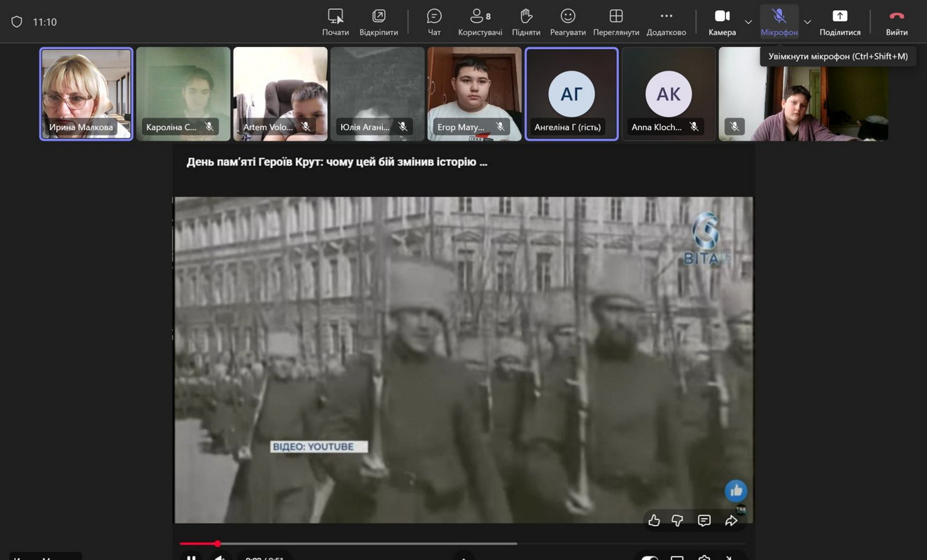927x560 pixels.
Task: Show the Користувачі participants list
Action: click(x=480, y=22)
